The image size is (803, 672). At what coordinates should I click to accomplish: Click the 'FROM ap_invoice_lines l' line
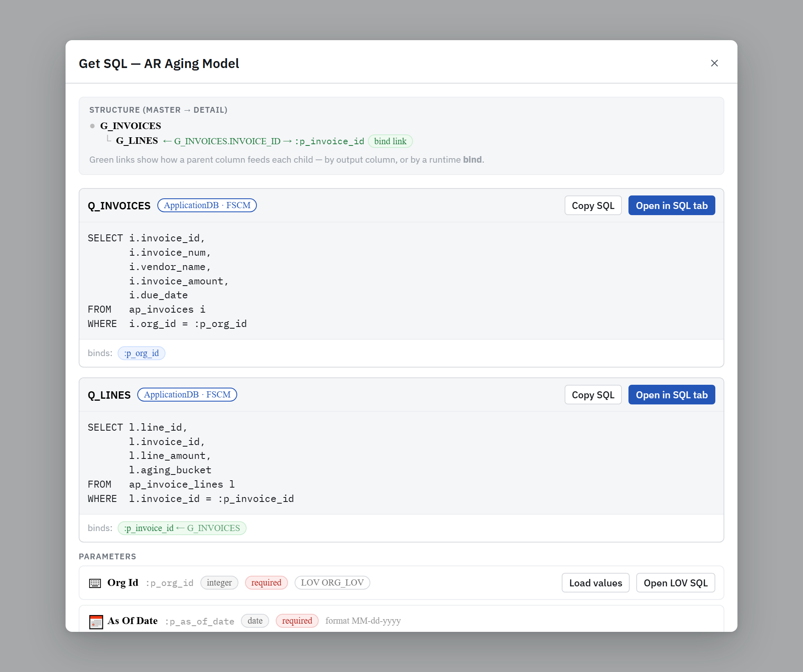pyautogui.click(x=161, y=484)
